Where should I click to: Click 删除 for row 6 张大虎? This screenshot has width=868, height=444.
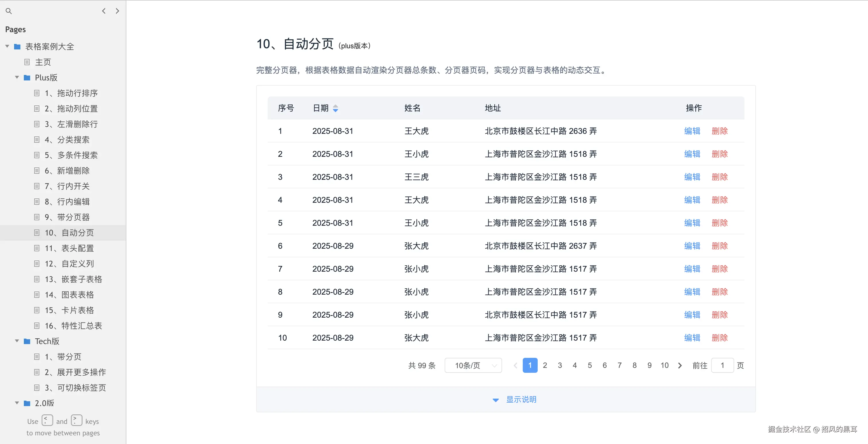tap(720, 246)
